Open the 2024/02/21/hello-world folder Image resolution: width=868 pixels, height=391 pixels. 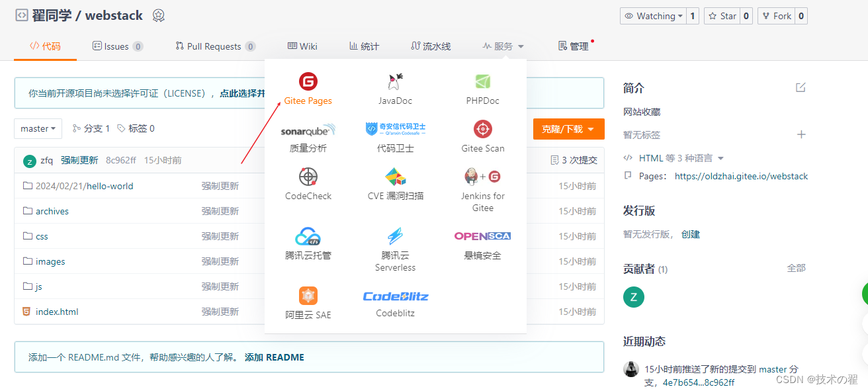pyautogui.click(x=85, y=186)
